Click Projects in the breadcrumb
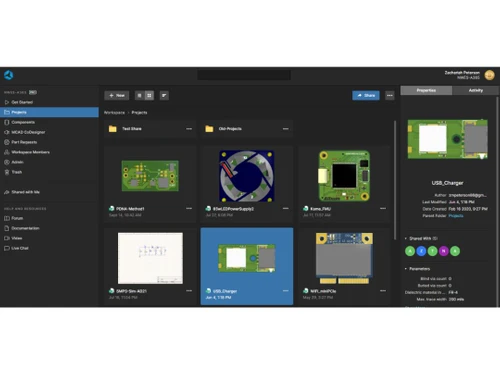Viewport: 500px width, 375px height. pyautogui.click(x=139, y=112)
